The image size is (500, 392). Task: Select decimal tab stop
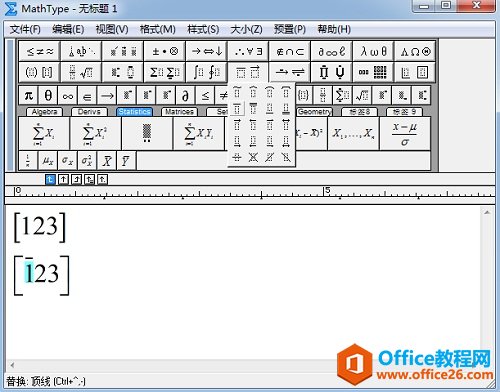[x=102, y=180]
